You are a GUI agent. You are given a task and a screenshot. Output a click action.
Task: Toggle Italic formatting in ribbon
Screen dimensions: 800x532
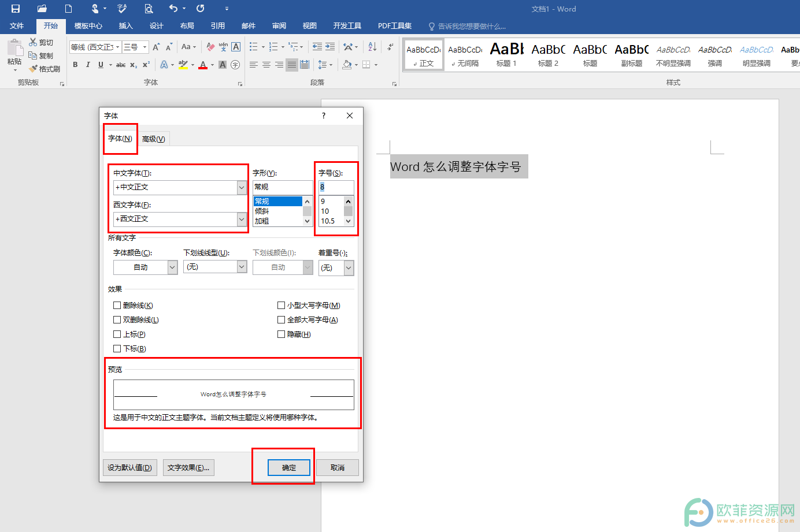(x=88, y=65)
